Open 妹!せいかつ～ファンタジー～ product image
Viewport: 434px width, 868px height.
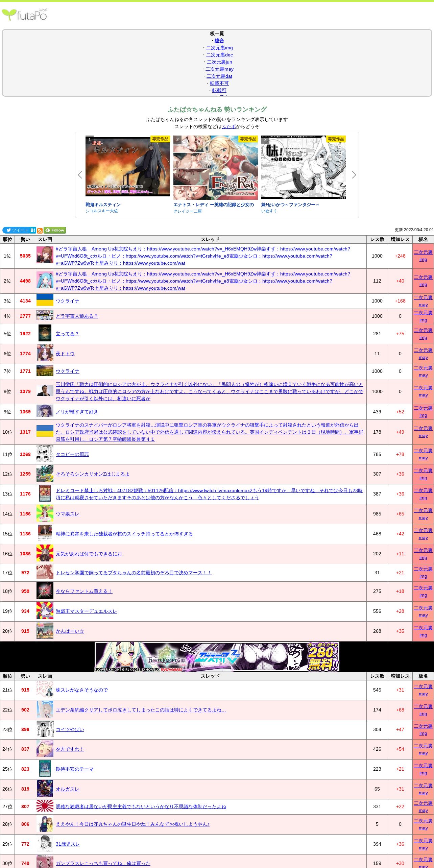[x=304, y=167]
